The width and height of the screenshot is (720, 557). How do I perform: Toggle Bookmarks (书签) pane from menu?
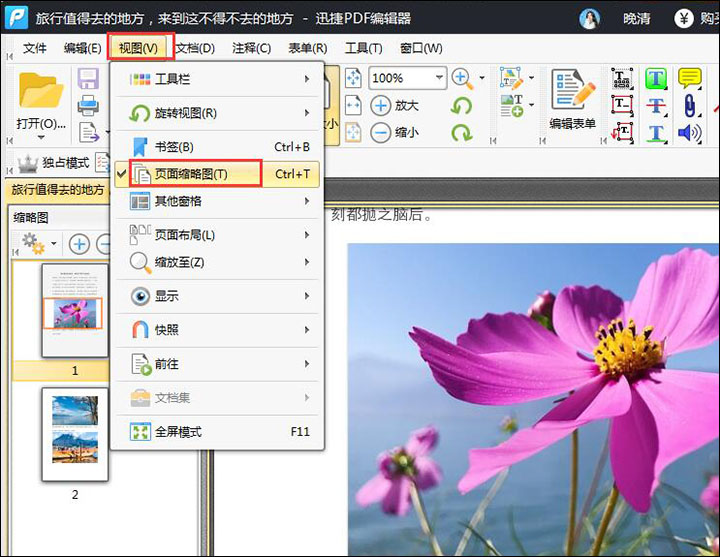173,146
